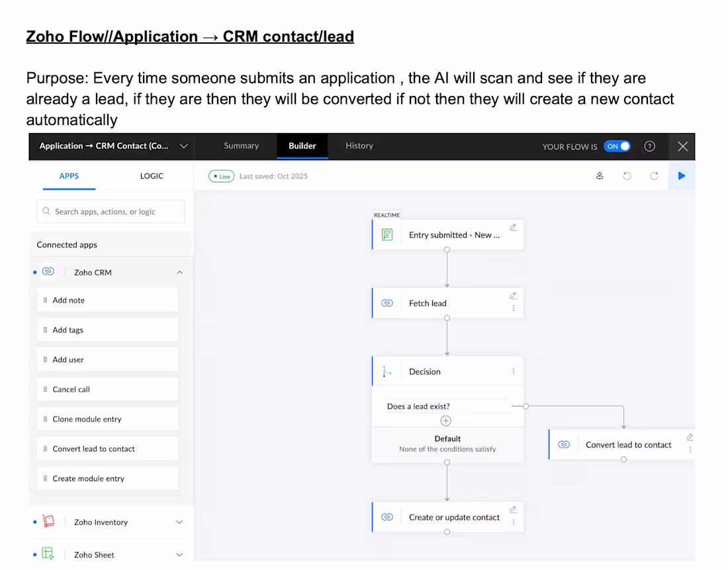This screenshot has width=728, height=570.
Task: Turn off the YOUR FLOW IS ON toggle
Action: tap(617, 146)
